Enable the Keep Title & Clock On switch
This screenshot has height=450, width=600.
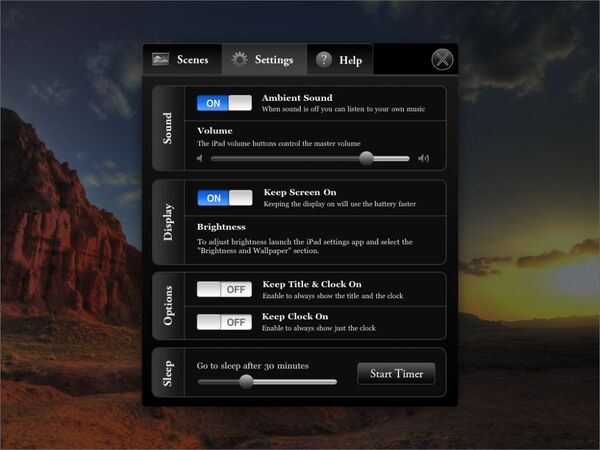[224, 289]
